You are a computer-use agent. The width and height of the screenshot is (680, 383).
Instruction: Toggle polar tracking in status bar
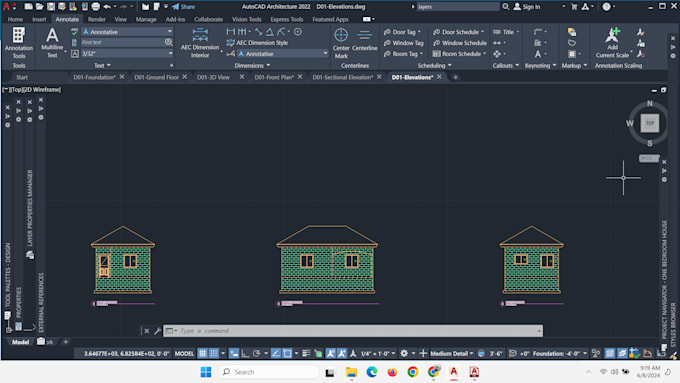click(x=257, y=354)
